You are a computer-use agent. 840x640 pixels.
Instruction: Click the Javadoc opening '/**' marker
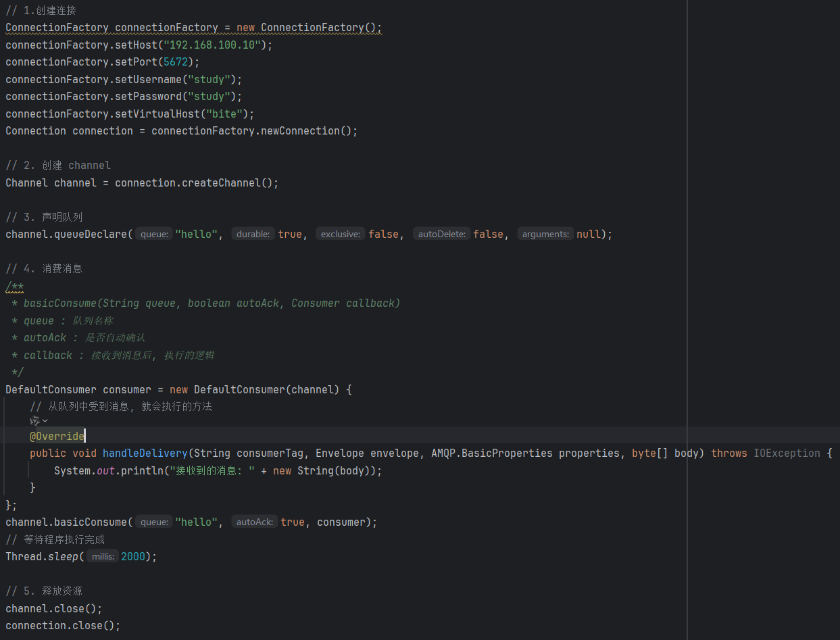click(x=15, y=287)
